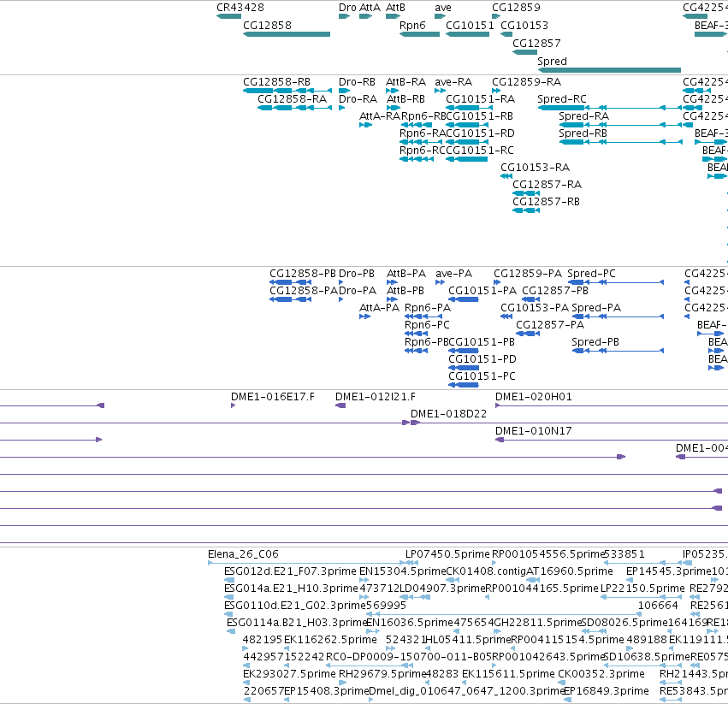Select transcript AttB-RB
Image resolution: width=728 pixels, height=704 pixels.
click(x=405, y=99)
